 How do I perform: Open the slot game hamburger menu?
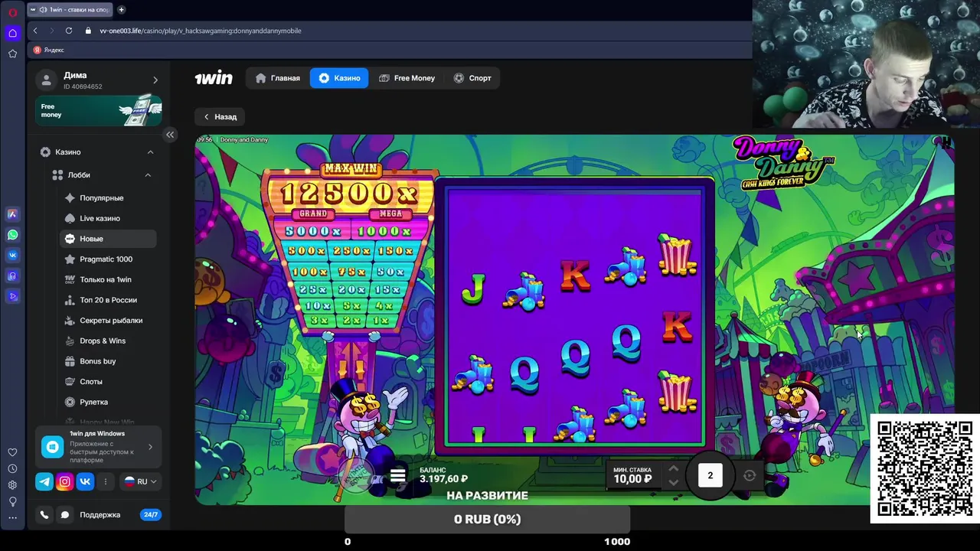click(397, 475)
